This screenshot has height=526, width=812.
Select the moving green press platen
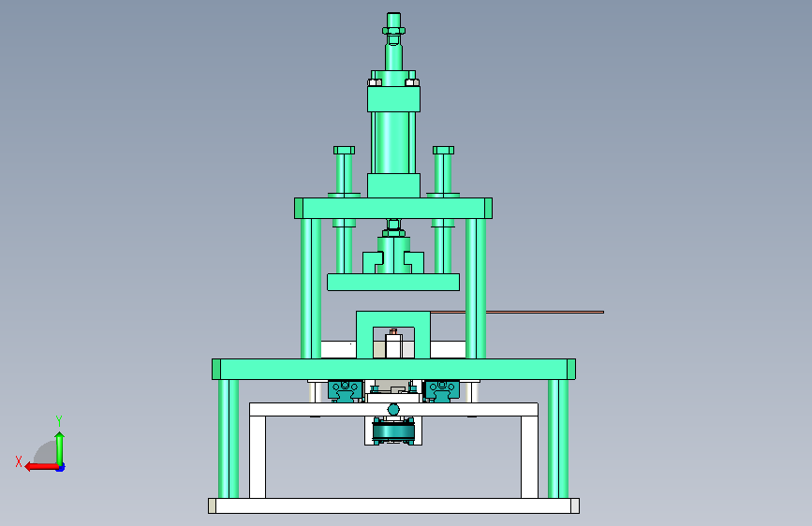pyautogui.click(x=393, y=282)
